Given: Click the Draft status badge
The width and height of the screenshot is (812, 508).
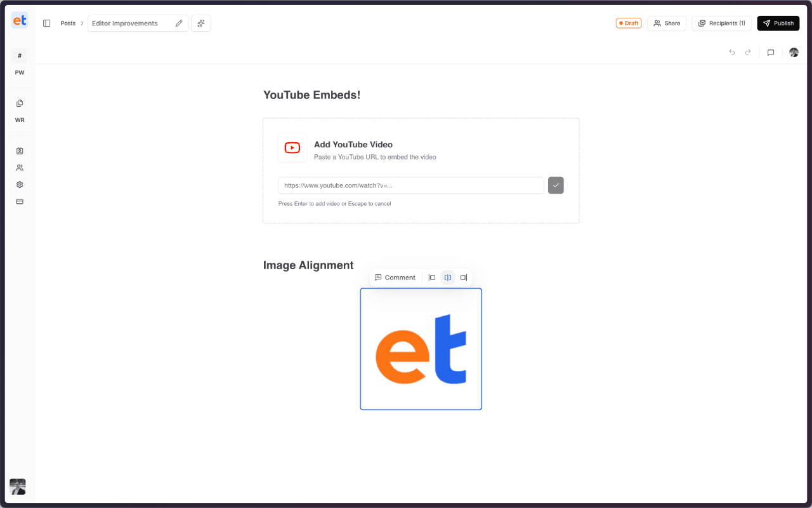Looking at the screenshot, I should pos(628,23).
